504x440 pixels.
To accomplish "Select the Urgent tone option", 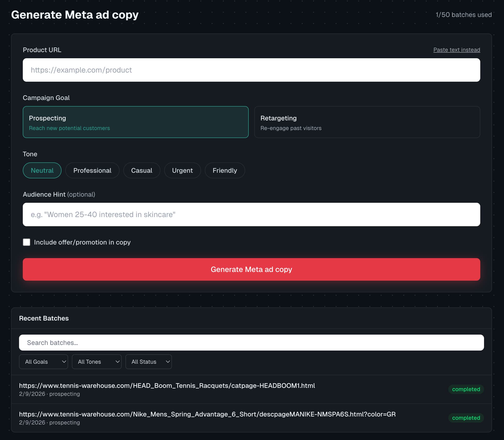I will click(182, 170).
